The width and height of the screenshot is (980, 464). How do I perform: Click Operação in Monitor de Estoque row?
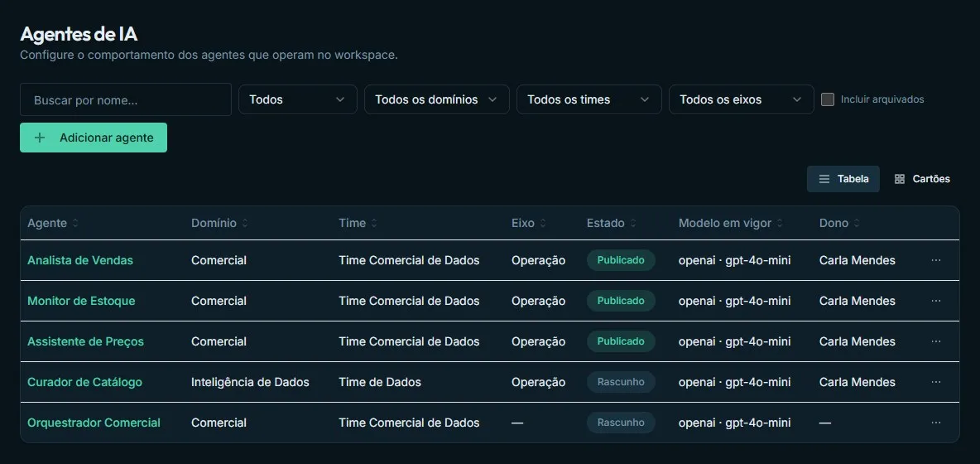538,301
